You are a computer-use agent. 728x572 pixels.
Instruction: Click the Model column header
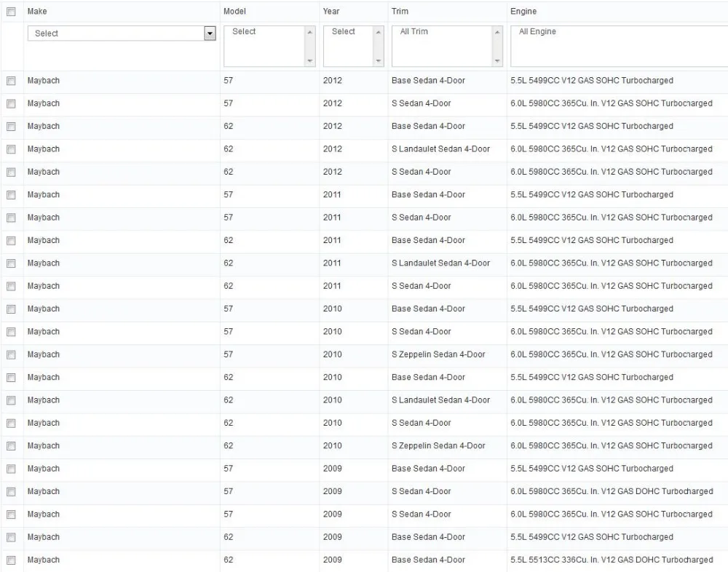(234, 11)
